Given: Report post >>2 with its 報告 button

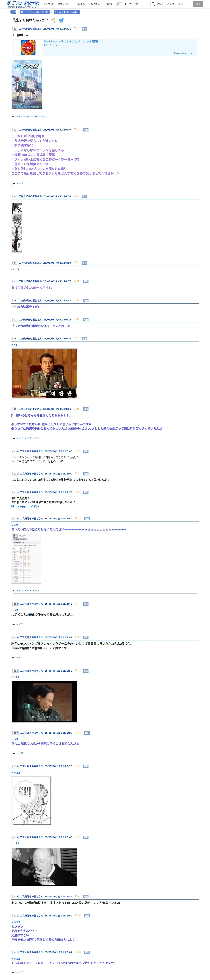Looking at the screenshot, I should coord(86,130).
